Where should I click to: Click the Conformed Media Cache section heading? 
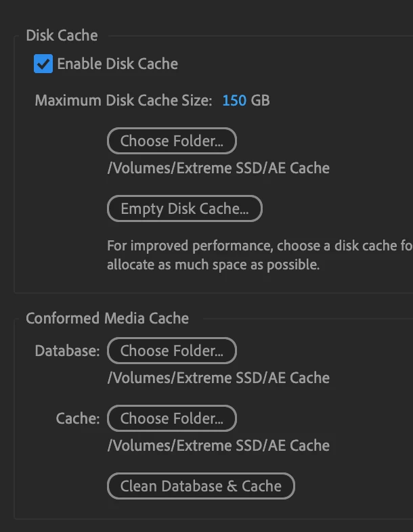(107, 318)
